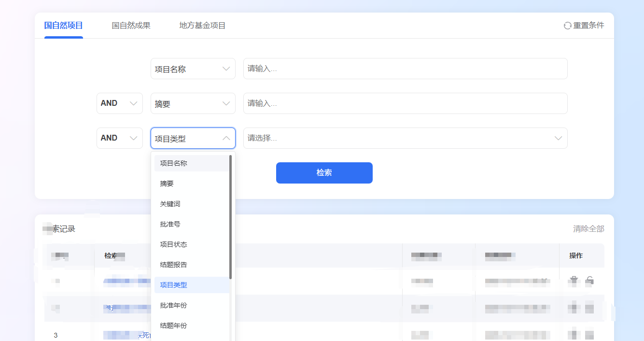Click the 操作 column header
Viewport: 644px width, 341px height.
click(576, 256)
